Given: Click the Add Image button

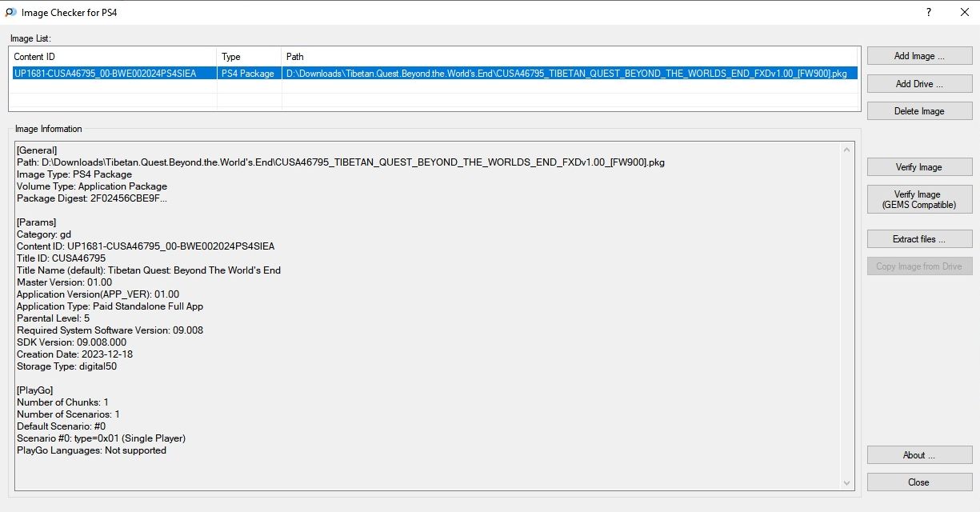Looking at the screenshot, I should coord(919,56).
